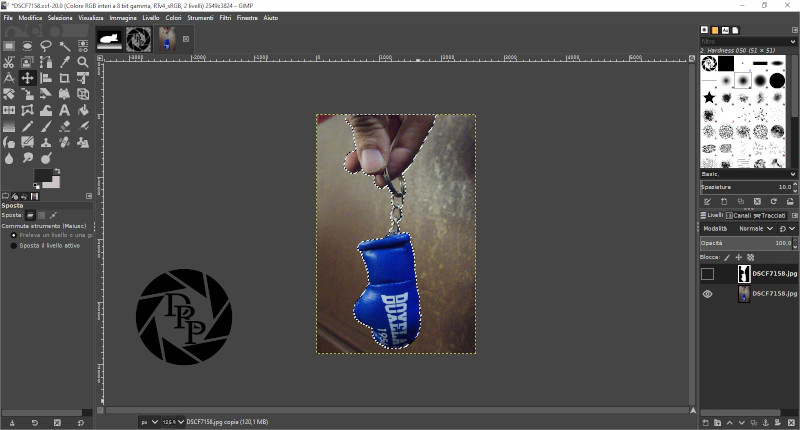Activate the Fuzzy Select magic wand
The width and height of the screenshot is (800, 430).
(65, 45)
